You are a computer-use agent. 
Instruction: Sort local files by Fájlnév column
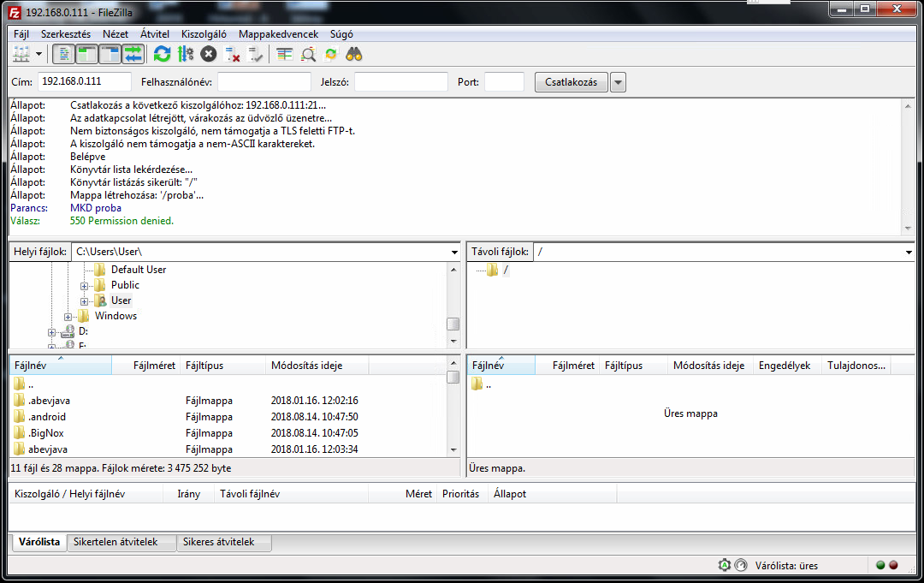[61, 366]
